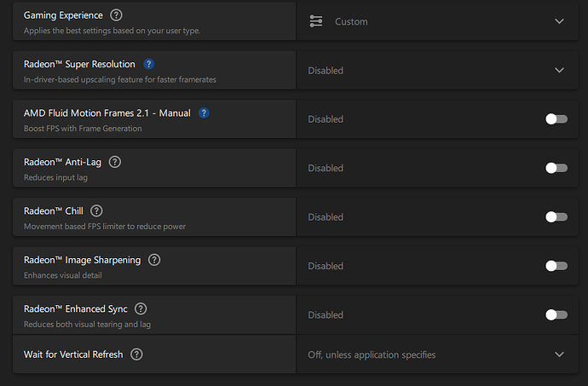Click AMD Fluid Motion Frames help icon
Image resolution: width=588 pixels, height=386 pixels.
click(204, 112)
